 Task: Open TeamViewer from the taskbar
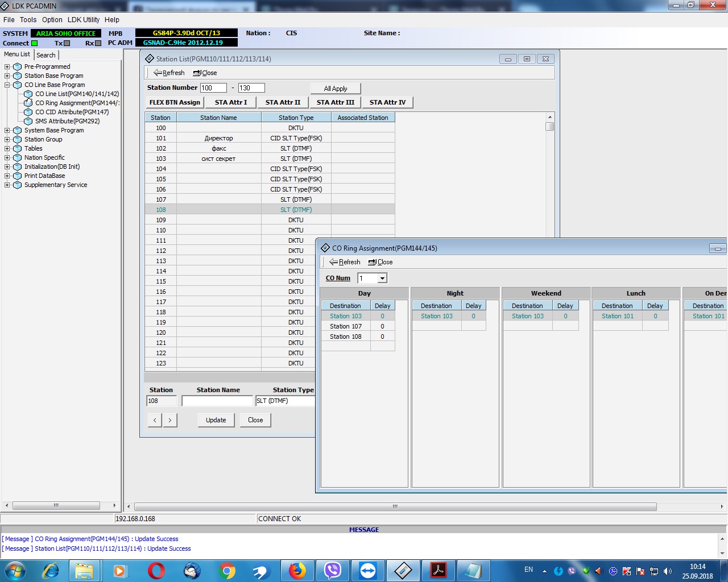click(368, 570)
